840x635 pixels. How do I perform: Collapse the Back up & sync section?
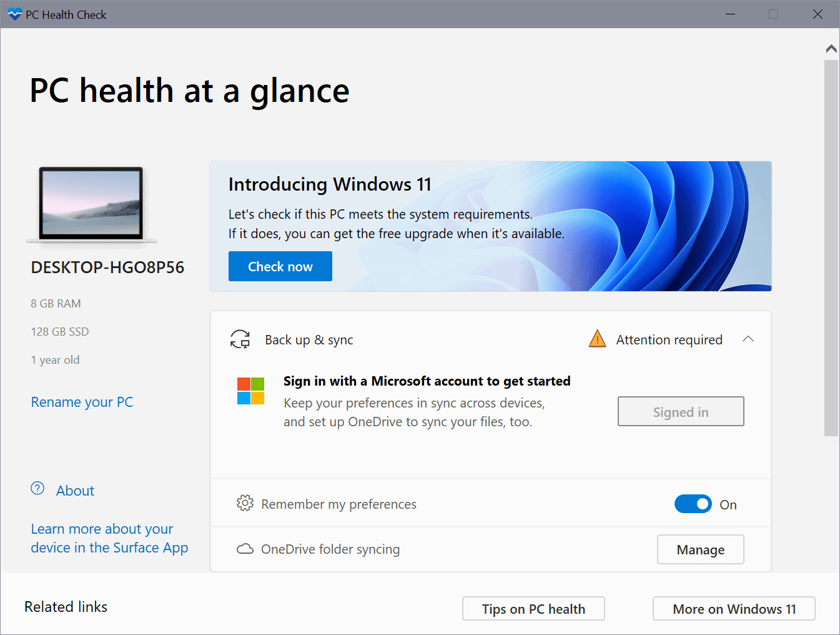[748, 339]
